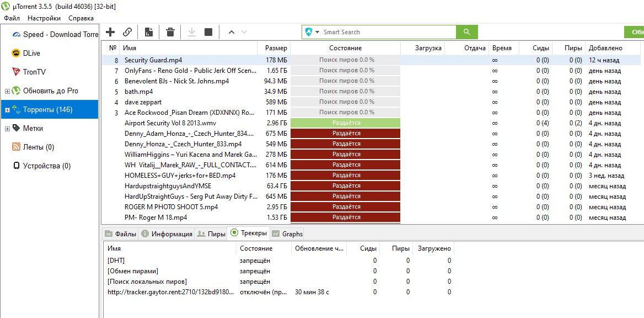Viewport: 644px width, 318px height.
Task: Switch to the Graphs tab
Action: tap(287, 234)
